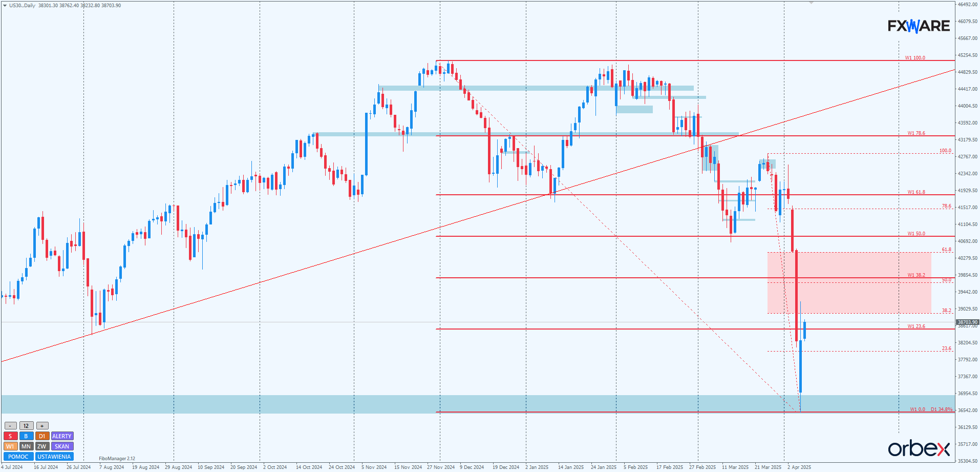Toggle the MN timeframe Fibonacci levels
Viewport: 980px width, 472px height.
click(x=26, y=446)
